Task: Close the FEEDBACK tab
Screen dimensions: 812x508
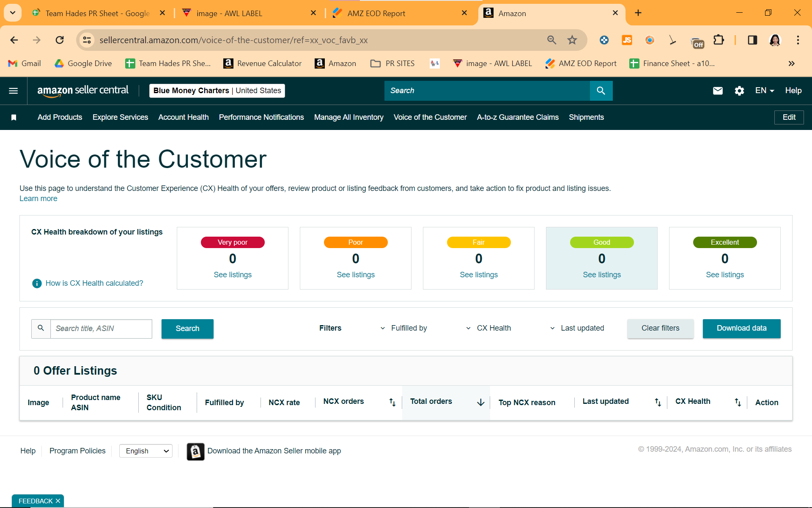Action: [x=58, y=501]
